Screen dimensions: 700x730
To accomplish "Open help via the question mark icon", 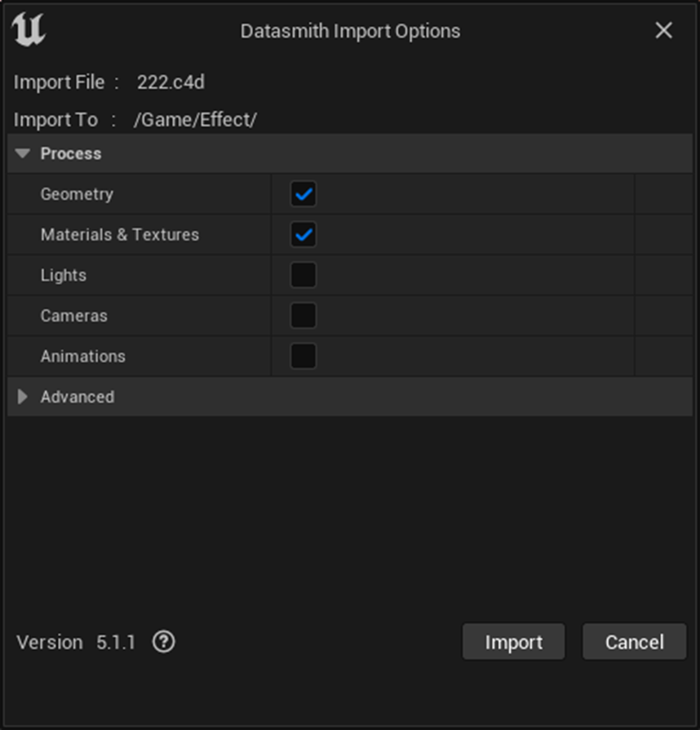I will [162, 642].
